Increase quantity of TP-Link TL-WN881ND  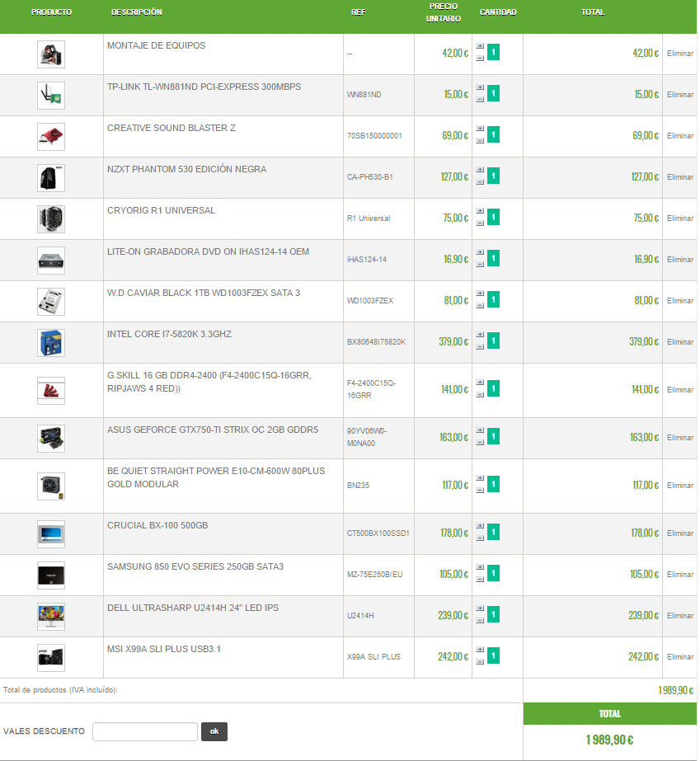[480, 87]
